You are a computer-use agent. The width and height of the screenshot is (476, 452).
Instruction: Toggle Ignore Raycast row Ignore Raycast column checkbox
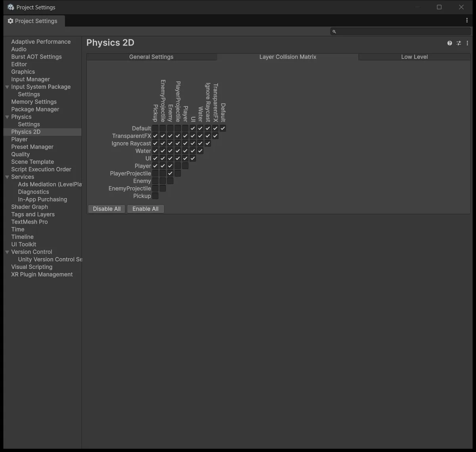(x=208, y=144)
